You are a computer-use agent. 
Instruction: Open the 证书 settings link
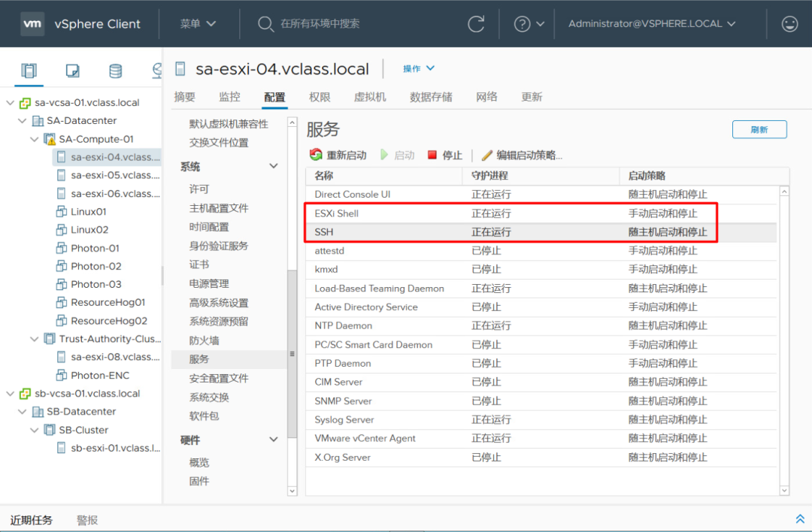[198, 264]
